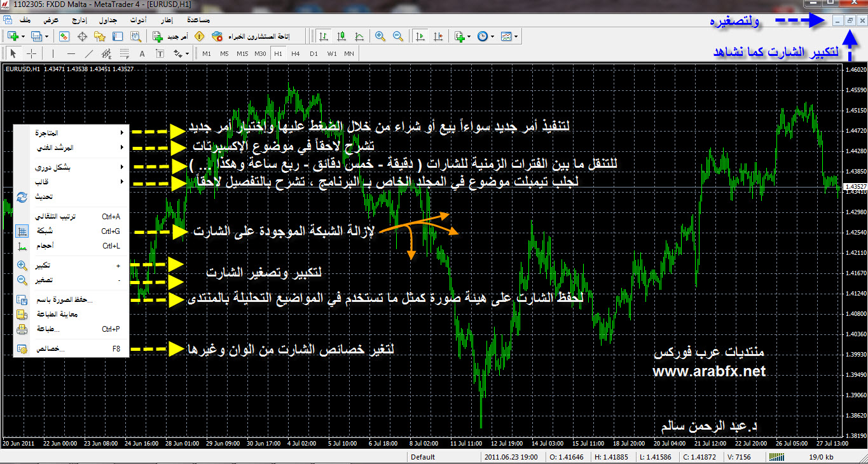
Task: Expand the Profiles dropdown arrow
Action: (x=46, y=36)
